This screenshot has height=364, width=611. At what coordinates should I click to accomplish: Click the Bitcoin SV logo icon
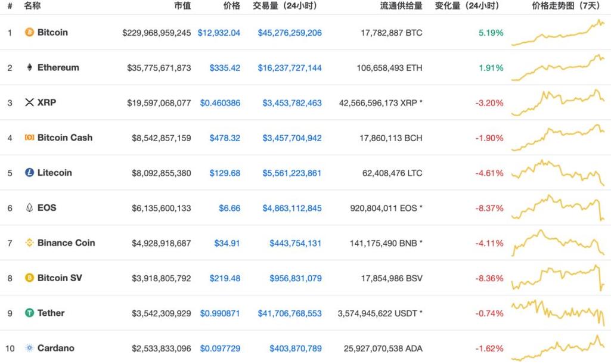point(29,278)
